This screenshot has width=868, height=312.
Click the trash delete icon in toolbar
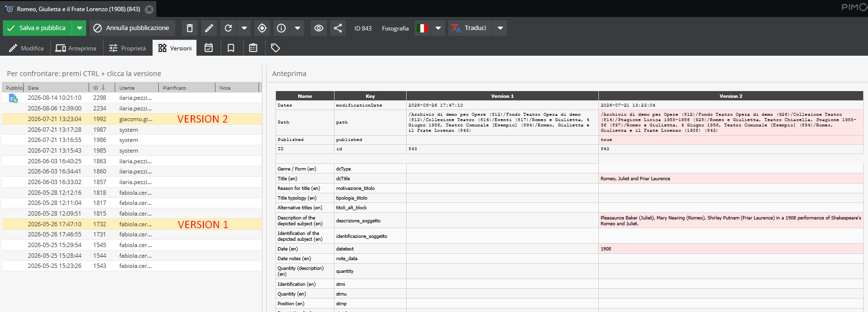click(x=190, y=28)
